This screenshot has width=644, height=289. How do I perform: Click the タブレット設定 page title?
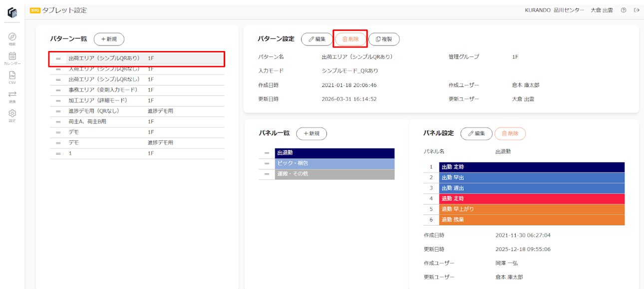click(64, 10)
